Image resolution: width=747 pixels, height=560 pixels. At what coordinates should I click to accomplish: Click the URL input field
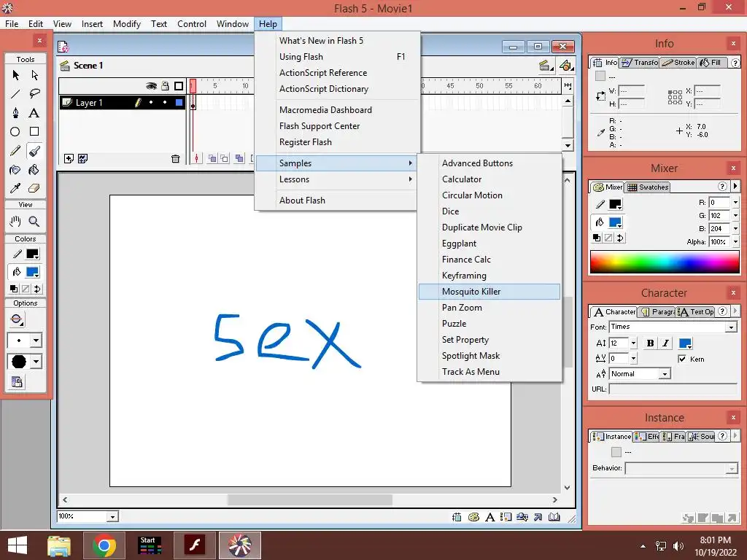673,389
